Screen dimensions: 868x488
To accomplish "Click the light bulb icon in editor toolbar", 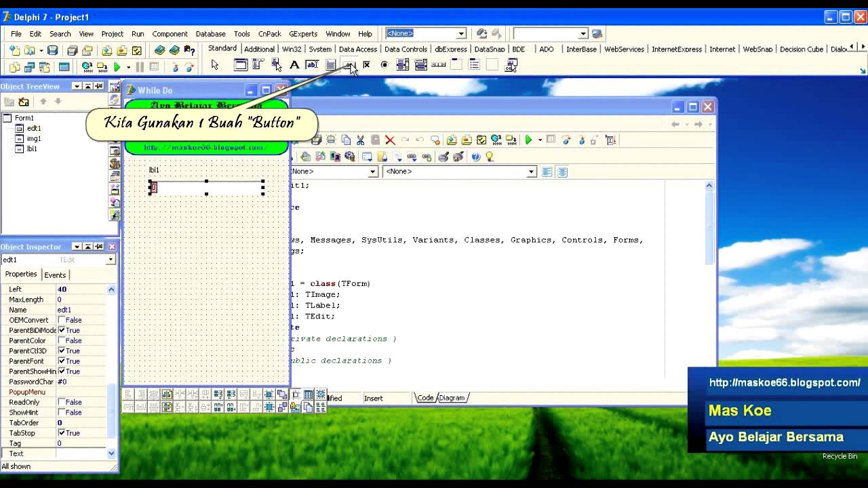I will point(490,157).
